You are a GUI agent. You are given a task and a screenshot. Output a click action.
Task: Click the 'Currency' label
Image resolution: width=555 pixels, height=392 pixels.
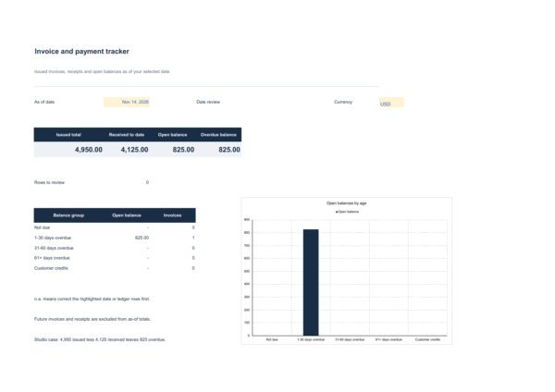(343, 102)
